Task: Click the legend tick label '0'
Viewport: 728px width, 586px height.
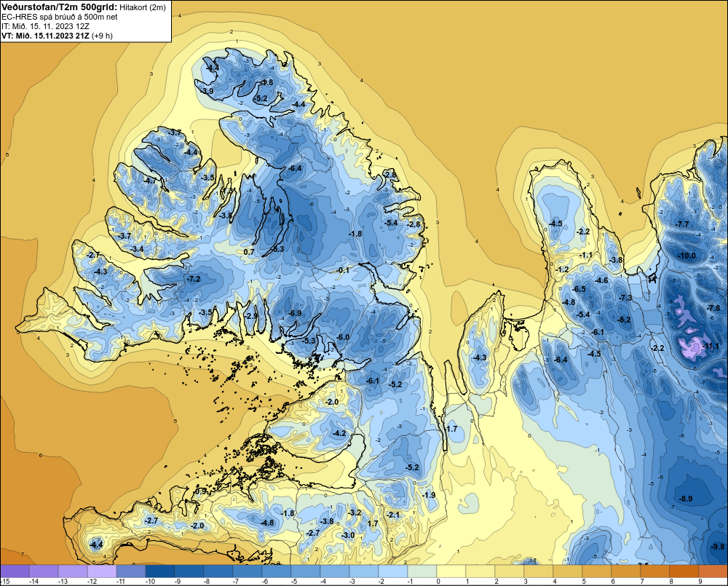Action: 438,582
